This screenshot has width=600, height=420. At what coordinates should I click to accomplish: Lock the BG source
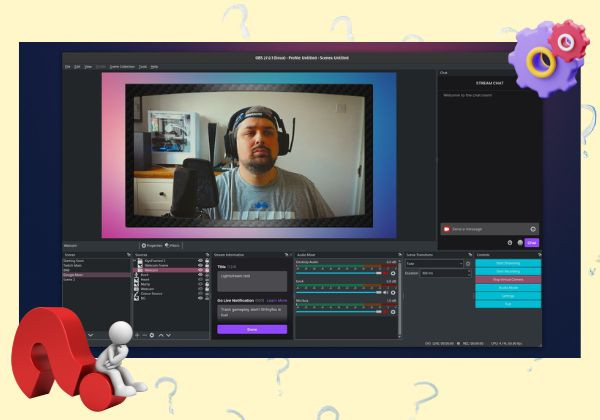point(207,298)
